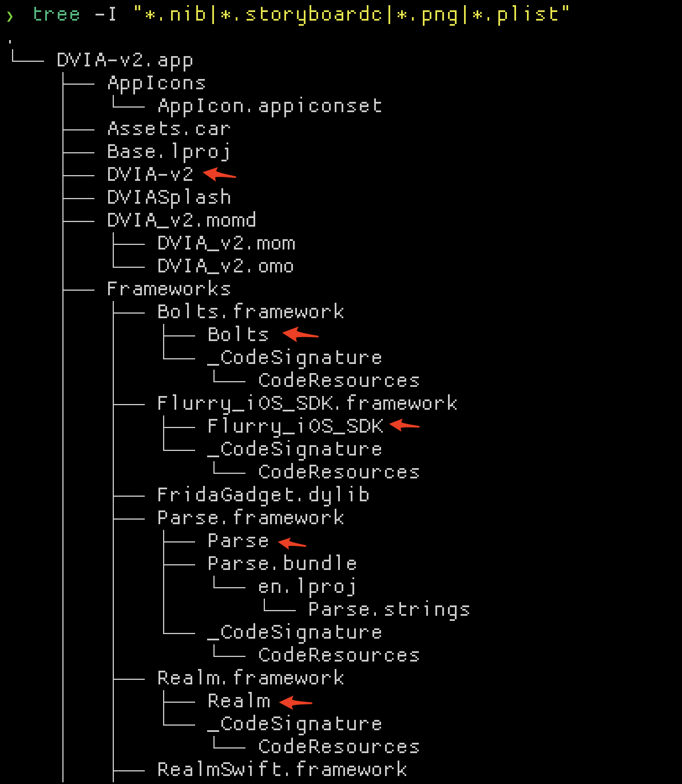Screen dimensions: 682x784
Task: Select the DVIA-v2.app root folder
Action: (x=125, y=60)
